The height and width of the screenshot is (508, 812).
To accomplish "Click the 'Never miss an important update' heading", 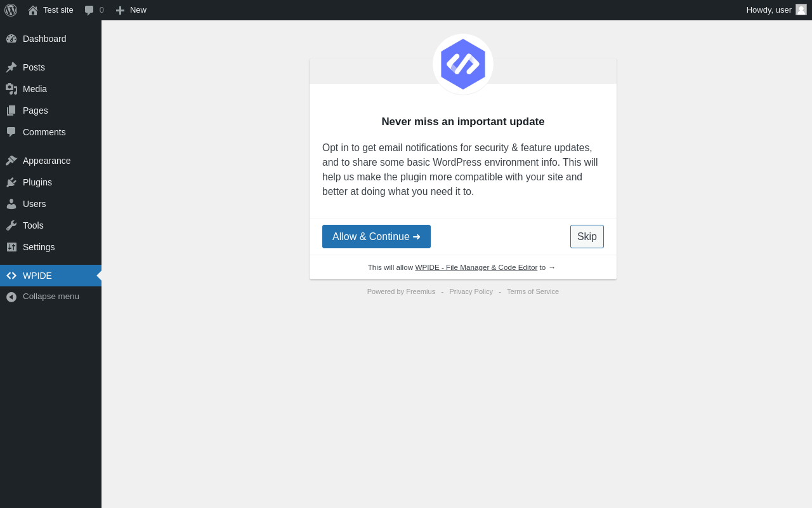I will coord(463,121).
